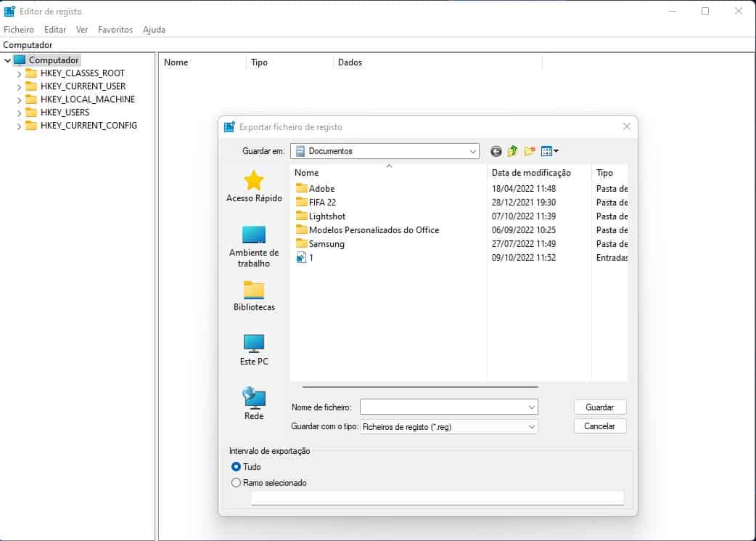
Task: Select the Ramo selecionado option
Action: 237,483
